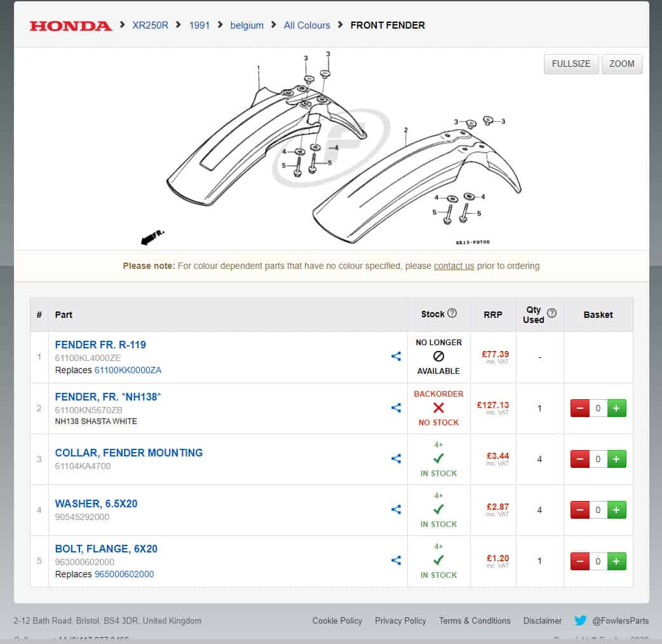
Task: Click the FULLSIZE diagram button
Action: click(571, 64)
